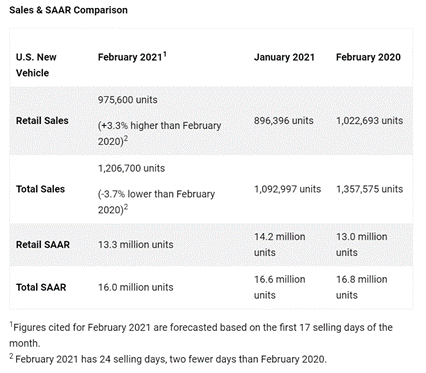Click the 14.2 million units cell
This screenshot has height=373, width=426.
(x=280, y=245)
